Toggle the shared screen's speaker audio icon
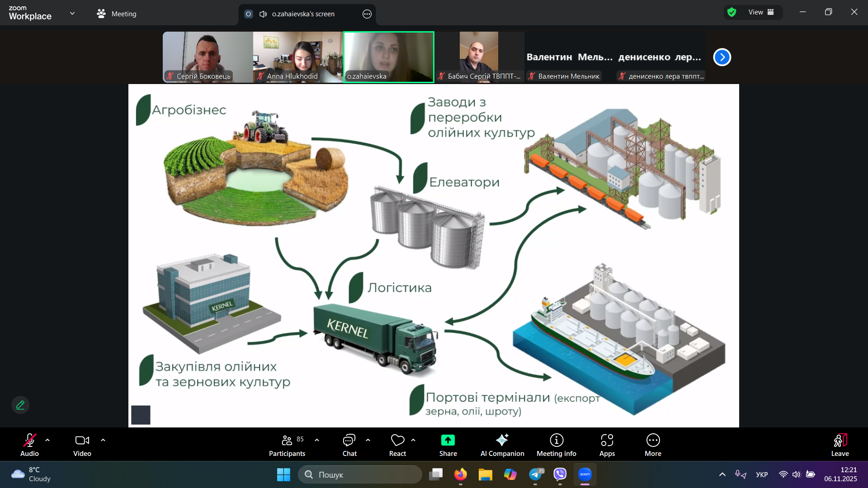The width and height of the screenshot is (868, 488). [x=263, y=14]
